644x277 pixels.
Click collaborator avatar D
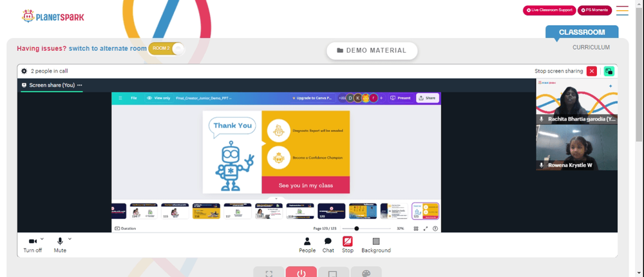pyautogui.click(x=350, y=98)
